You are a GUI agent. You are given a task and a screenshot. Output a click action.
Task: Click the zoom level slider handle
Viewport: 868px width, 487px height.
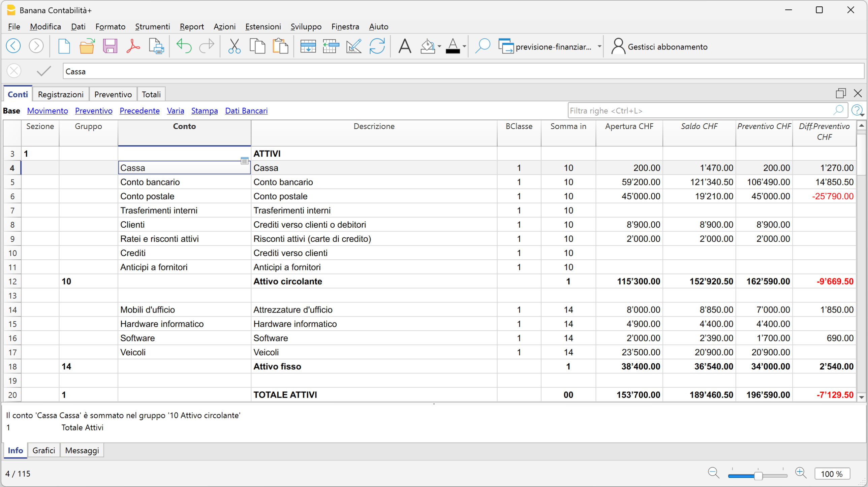(758, 476)
